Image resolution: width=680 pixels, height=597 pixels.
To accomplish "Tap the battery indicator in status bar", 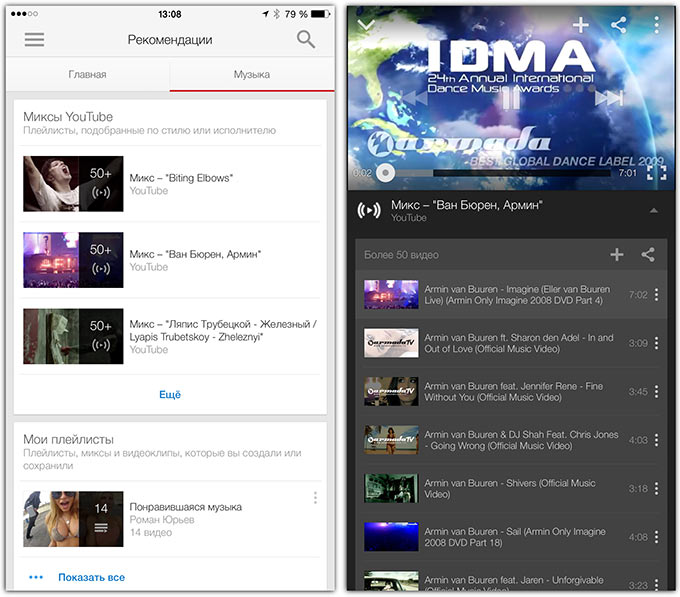I will [320, 14].
